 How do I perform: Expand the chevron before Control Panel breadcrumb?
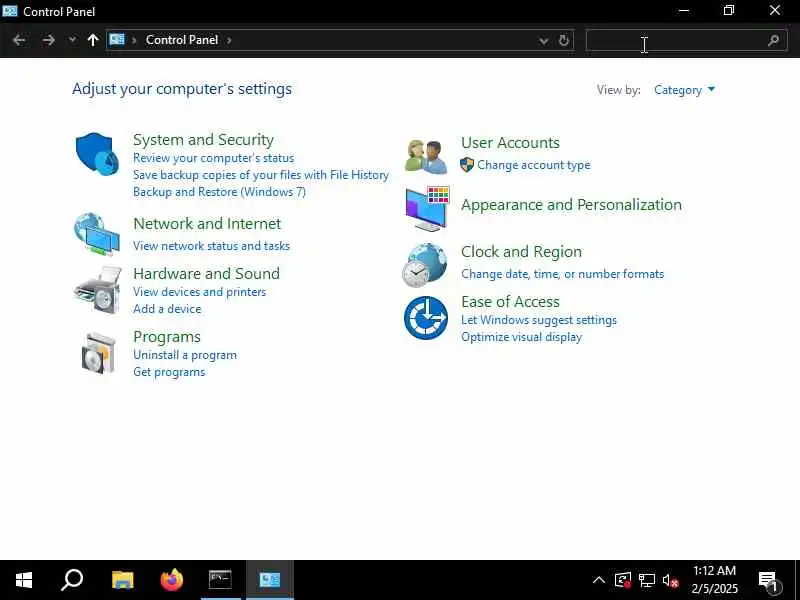(134, 40)
